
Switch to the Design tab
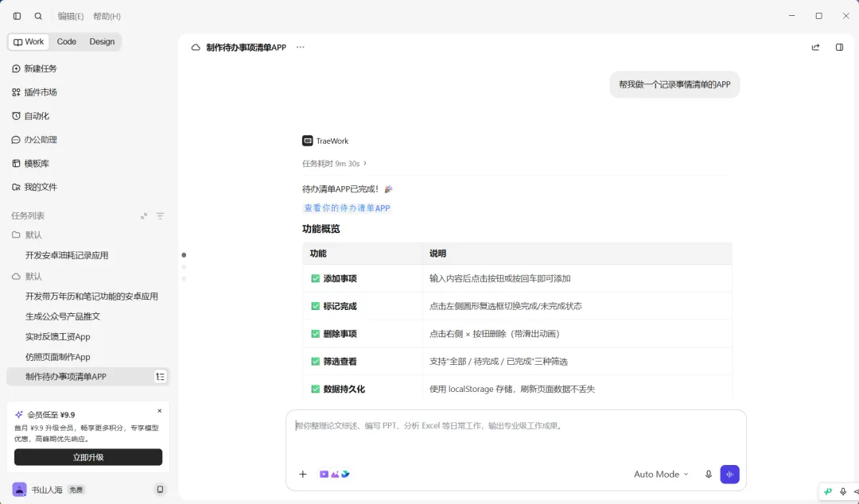click(102, 41)
